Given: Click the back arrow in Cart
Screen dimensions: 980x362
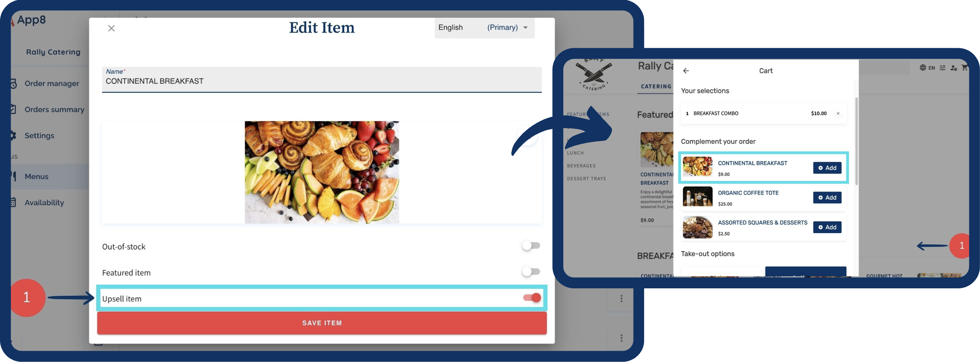Looking at the screenshot, I should point(686,71).
